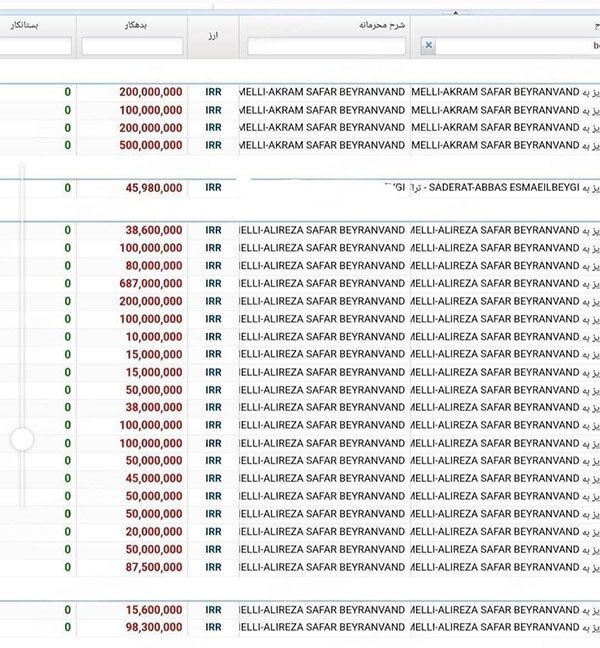Click the ارز column header
Image resolution: width=600 pixels, height=648 pixels.
tap(214, 35)
